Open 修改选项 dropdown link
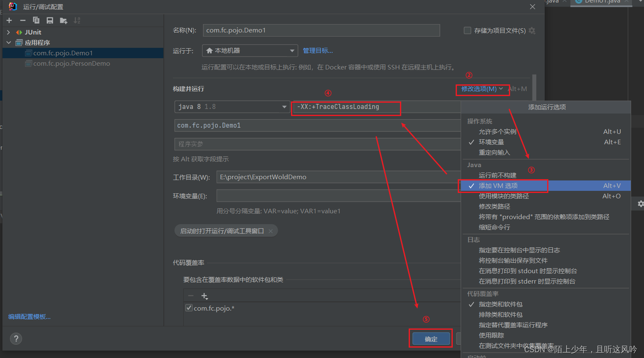644x358 pixels. pos(482,89)
